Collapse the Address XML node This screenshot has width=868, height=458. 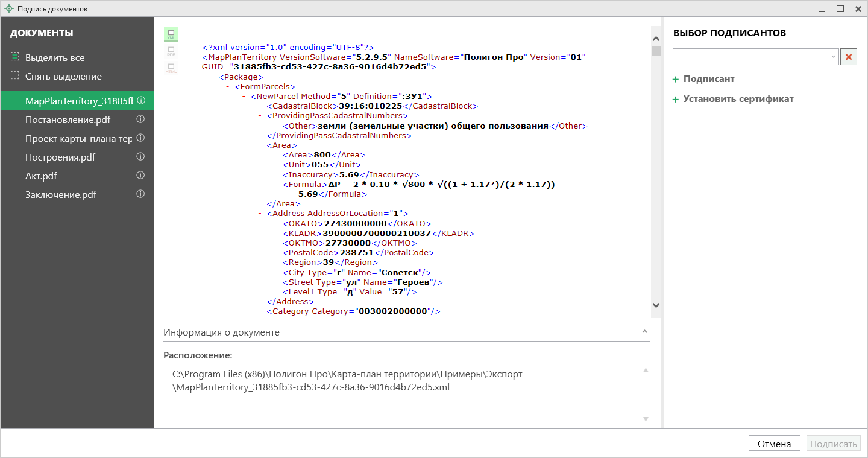click(261, 214)
